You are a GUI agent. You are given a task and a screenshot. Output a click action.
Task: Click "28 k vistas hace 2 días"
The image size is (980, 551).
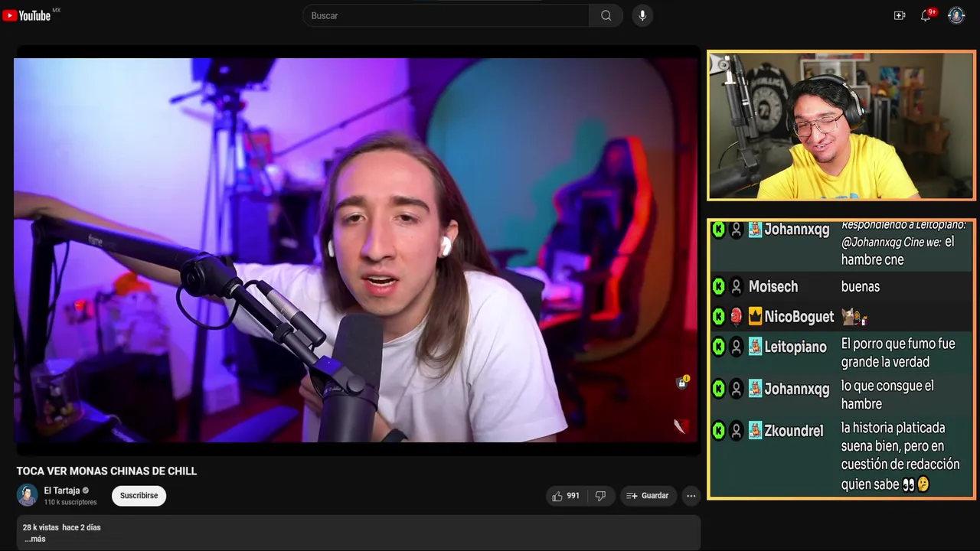tap(61, 527)
